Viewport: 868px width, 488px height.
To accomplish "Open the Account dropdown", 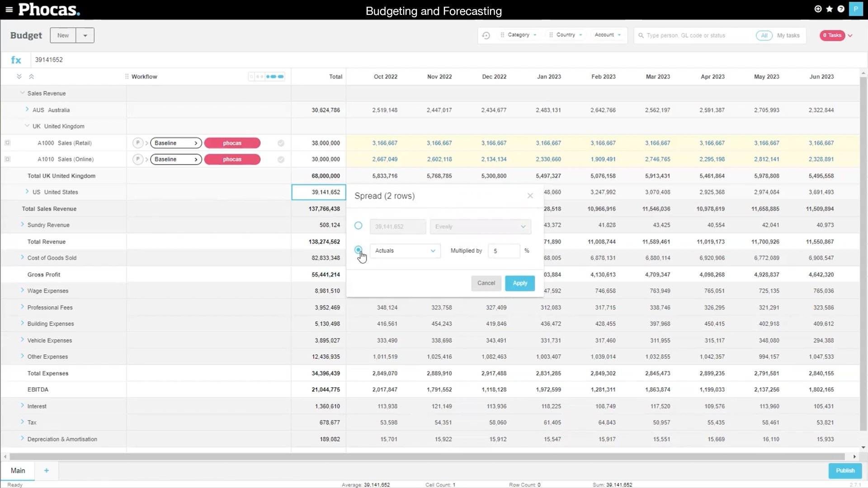I will click(x=607, y=35).
